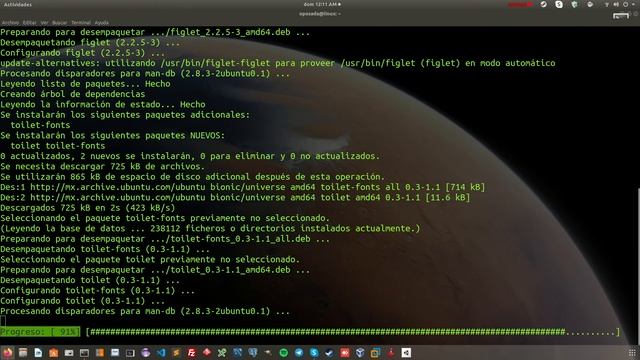The height and width of the screenshot is (360, 640).
Task: Click the 'toilet toilet-fonts' package list line
Action: pos(58,146)
